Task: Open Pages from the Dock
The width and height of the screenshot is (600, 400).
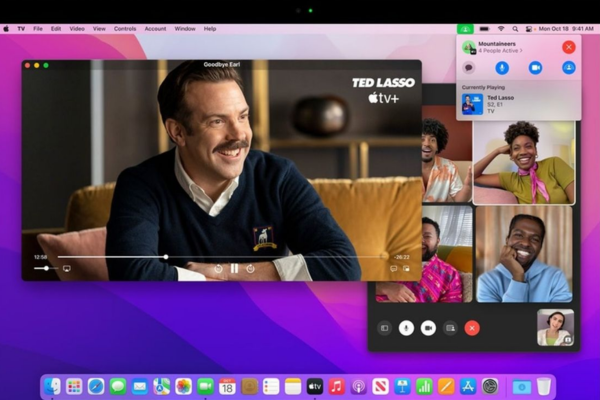Action: tap(446, 387)
